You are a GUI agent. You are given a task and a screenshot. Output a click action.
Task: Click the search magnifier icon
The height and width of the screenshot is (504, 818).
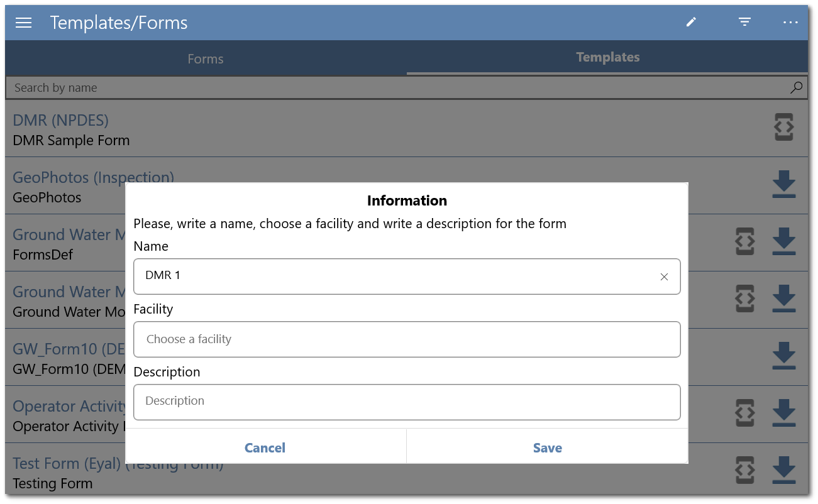click(797, 87)
